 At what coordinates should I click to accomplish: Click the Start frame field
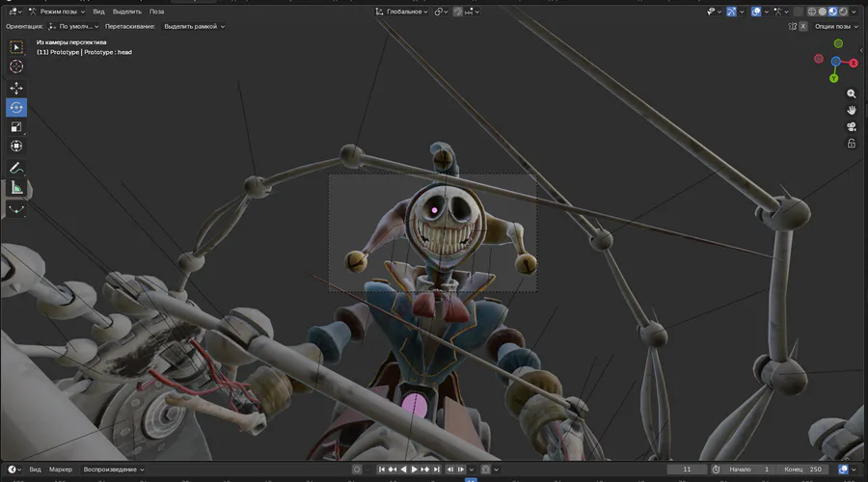749,469
